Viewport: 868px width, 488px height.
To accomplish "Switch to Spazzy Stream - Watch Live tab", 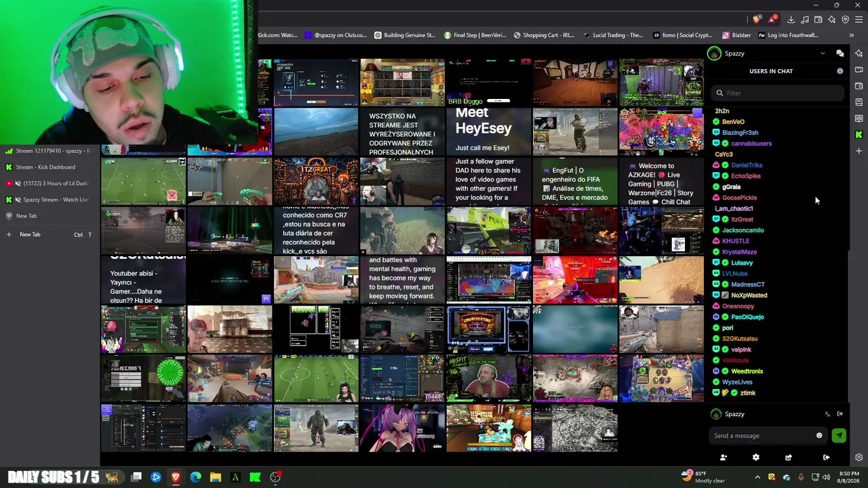I will (x=50, y=199).
